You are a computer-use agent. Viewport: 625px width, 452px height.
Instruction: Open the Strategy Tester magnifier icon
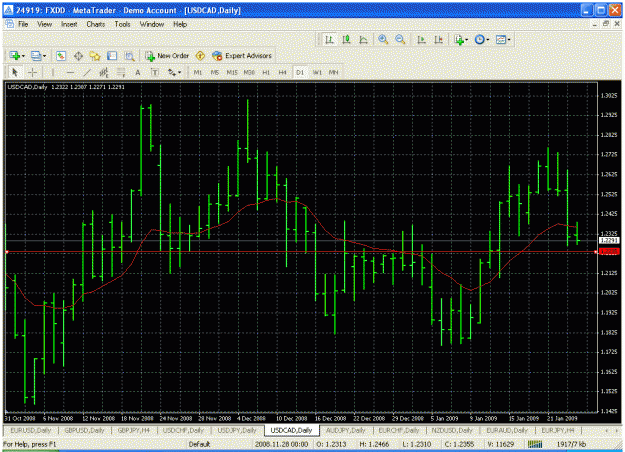click(130, 56)
